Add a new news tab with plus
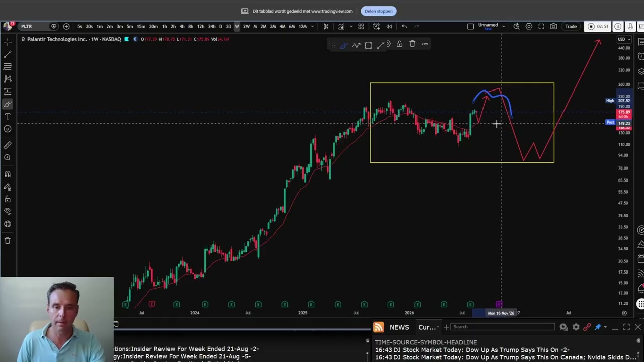The width and height of the screenshot is (644, 362). tap(446, 327)
